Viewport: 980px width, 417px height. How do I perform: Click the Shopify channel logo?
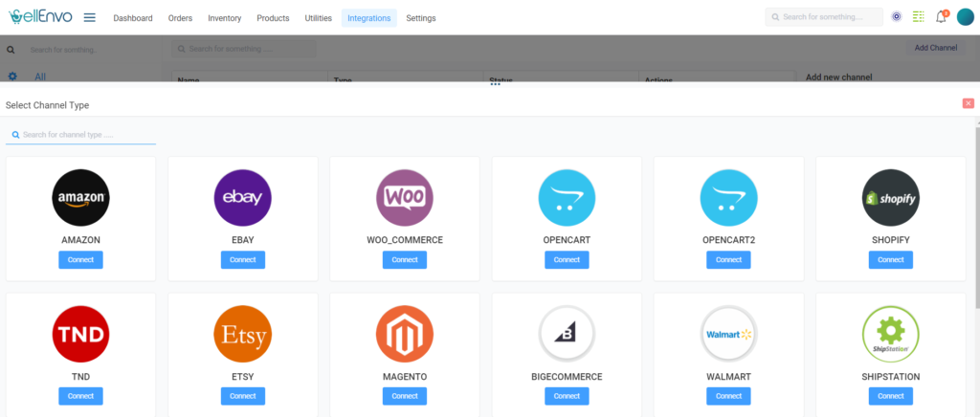(x=890, y=198)
